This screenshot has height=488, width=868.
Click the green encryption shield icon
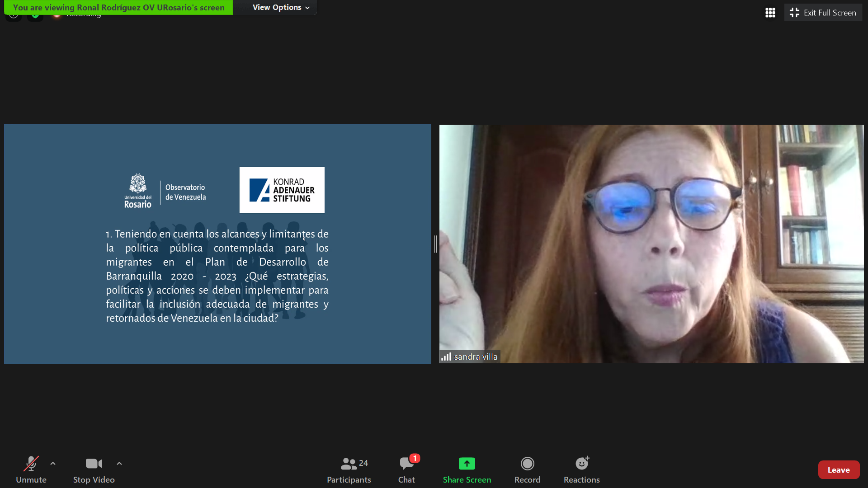(x=35, y=16)
